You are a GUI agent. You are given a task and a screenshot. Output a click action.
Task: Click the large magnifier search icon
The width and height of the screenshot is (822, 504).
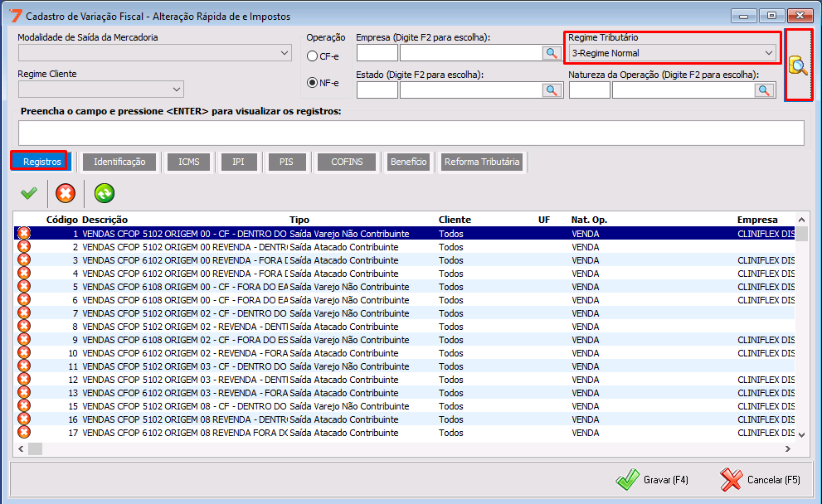[799, 65]
